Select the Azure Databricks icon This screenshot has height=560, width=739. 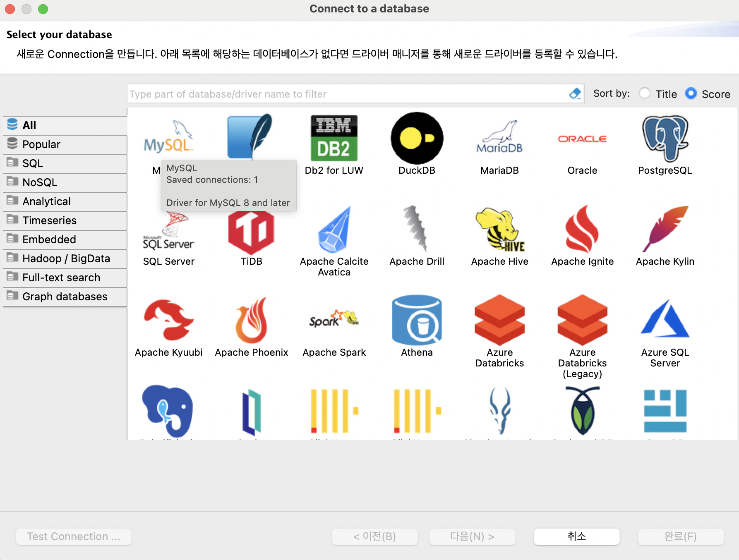click(499, 320)
